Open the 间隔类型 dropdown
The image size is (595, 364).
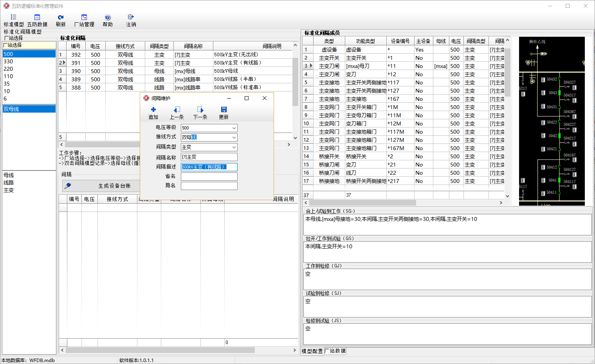click(x=234, y=147)
